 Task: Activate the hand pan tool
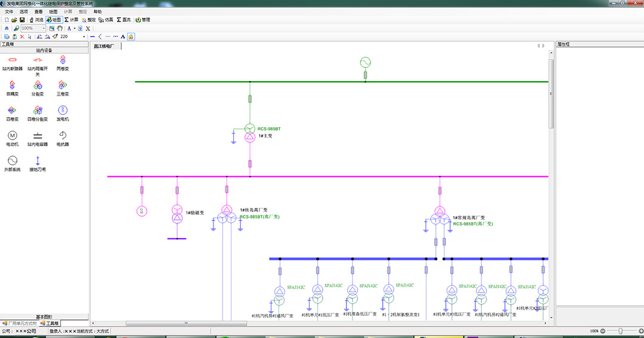tap(60, 28)
